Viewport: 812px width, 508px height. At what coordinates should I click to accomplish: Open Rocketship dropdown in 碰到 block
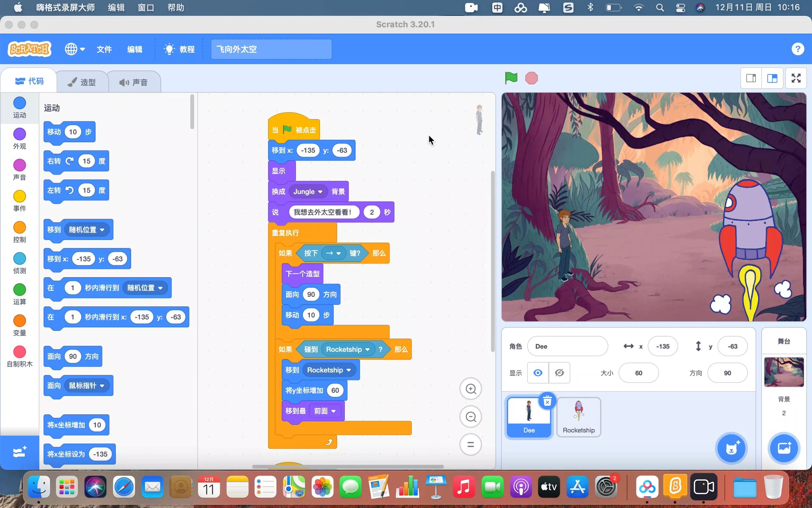(348, 350)
